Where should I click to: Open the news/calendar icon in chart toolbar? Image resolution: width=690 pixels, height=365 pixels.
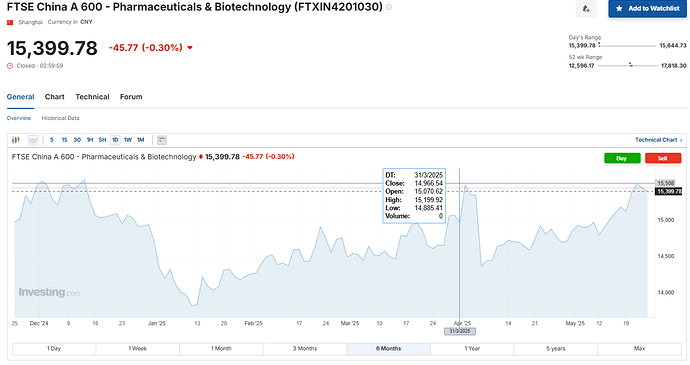[161, 140]
